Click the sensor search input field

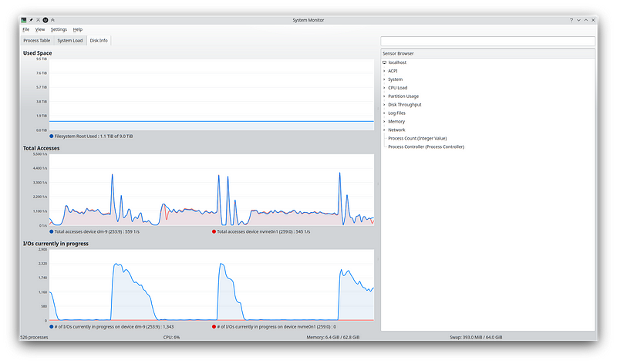(x=487, y=42)
